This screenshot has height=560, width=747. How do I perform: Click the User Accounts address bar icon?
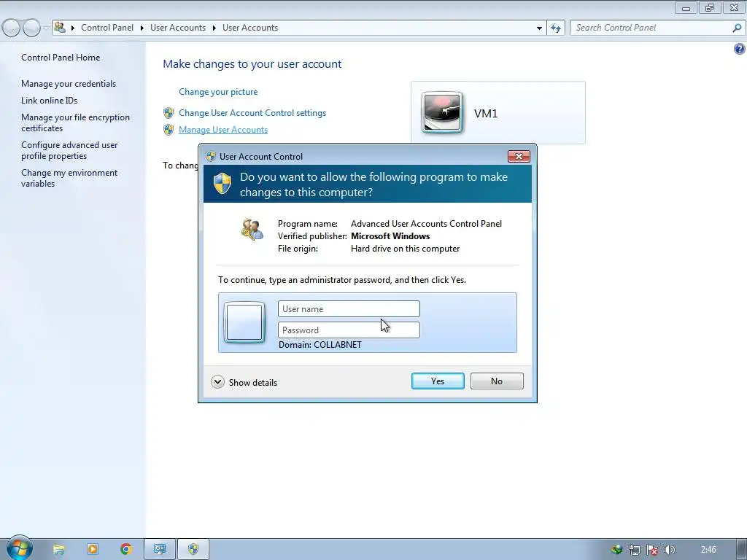[x=60, y=27]
